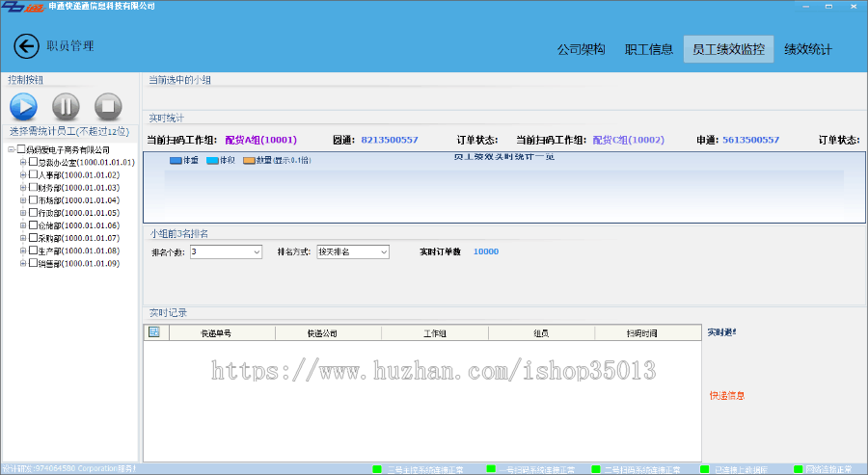
Task: Click the green indicator for 一号扫码系统连接正常
Action: (491, 469)
